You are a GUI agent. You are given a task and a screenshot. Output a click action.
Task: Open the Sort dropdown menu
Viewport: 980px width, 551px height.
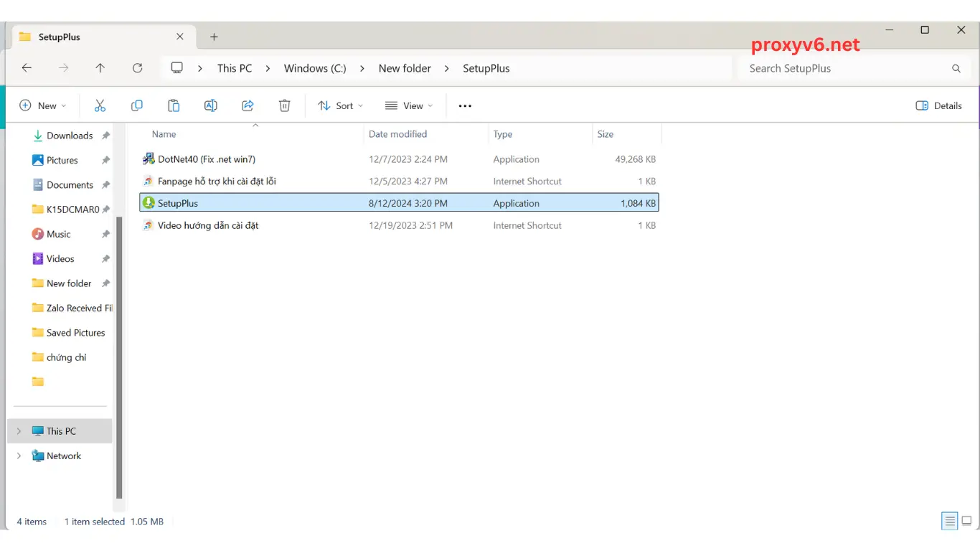tap(341, 105)
